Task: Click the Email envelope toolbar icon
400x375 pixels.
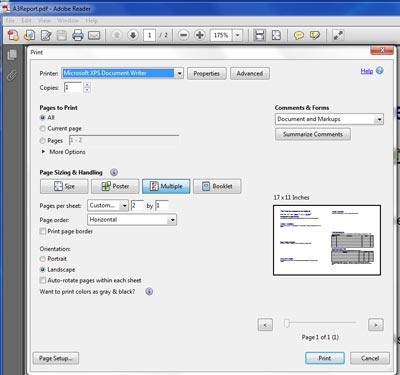Action: (94, 35)
